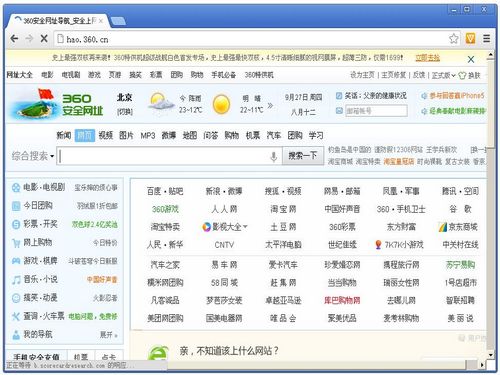Select the 新闻 search tab

pos(64,135)
